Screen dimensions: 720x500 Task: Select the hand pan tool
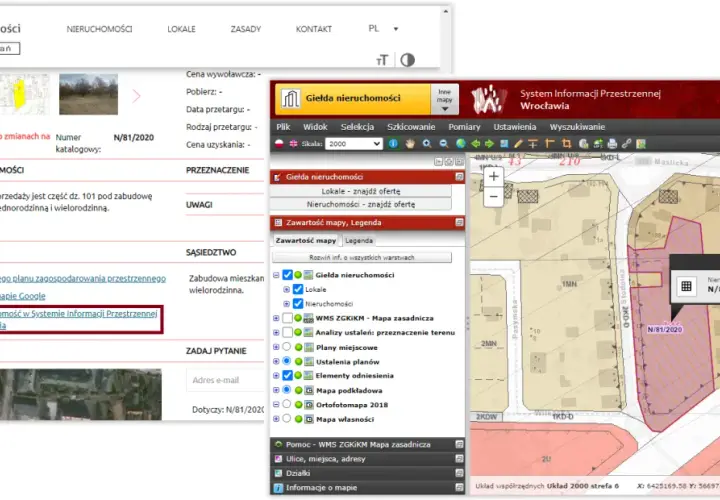point(410,144)
